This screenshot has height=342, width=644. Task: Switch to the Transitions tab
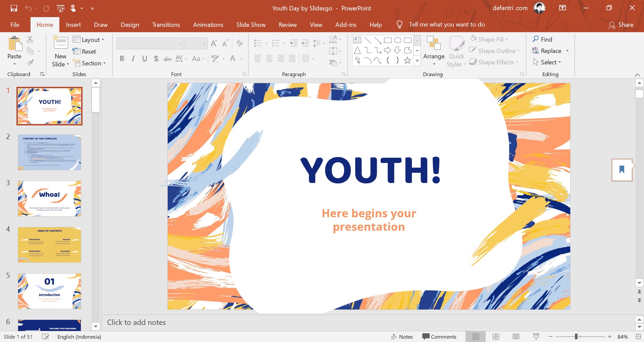click(x=166, y=24)
